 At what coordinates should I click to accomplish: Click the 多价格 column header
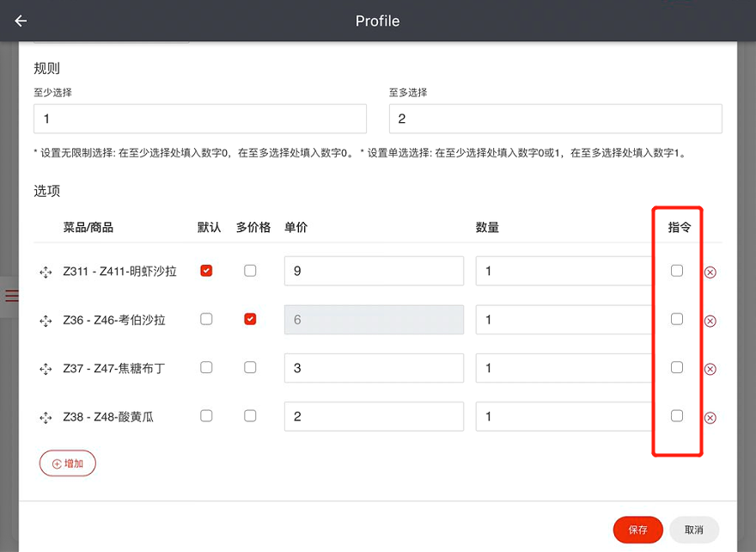253,227
